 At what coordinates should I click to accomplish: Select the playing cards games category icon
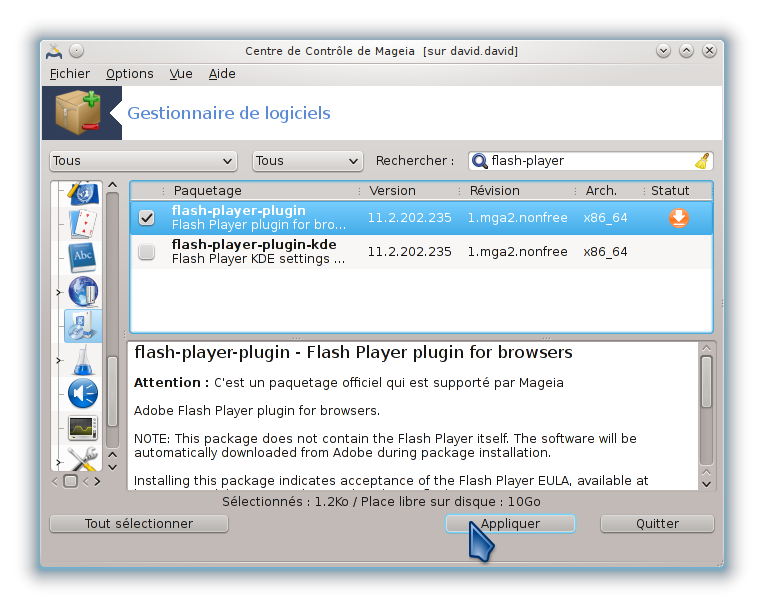click(x=83, y=223)
